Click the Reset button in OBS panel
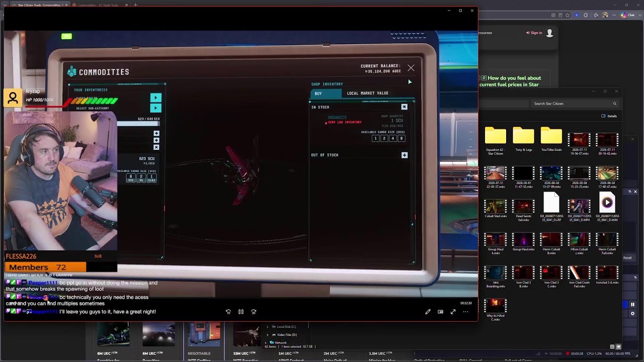 click(627, 258)
